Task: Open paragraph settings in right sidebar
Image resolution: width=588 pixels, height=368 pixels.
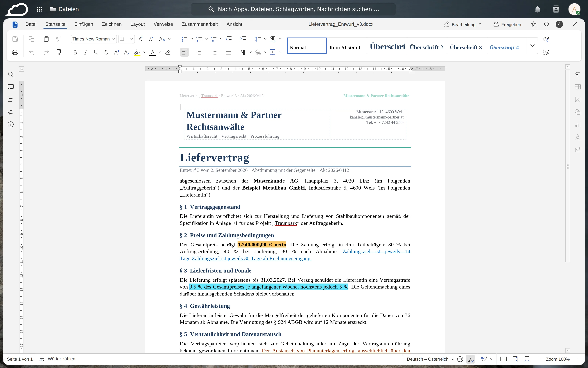Action: click(578, 75)
